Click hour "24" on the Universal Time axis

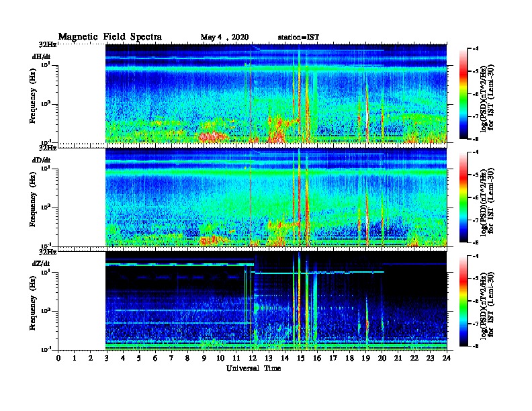tap(447, 359)
